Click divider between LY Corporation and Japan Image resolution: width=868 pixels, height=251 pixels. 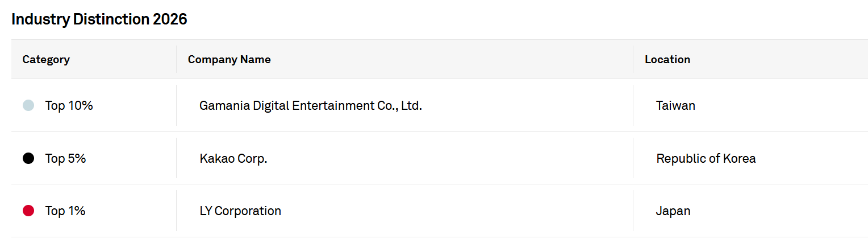click(x=633, y=211)
